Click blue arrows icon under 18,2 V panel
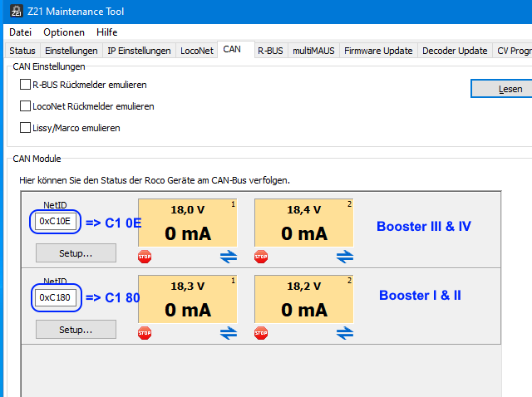532x397 pixels. [x=345, y=333]
